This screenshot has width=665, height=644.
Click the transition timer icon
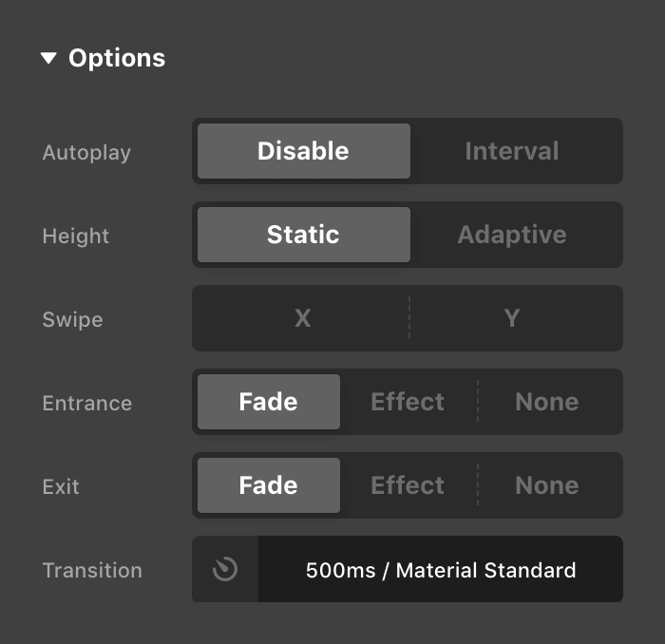[x=225, y=570]
